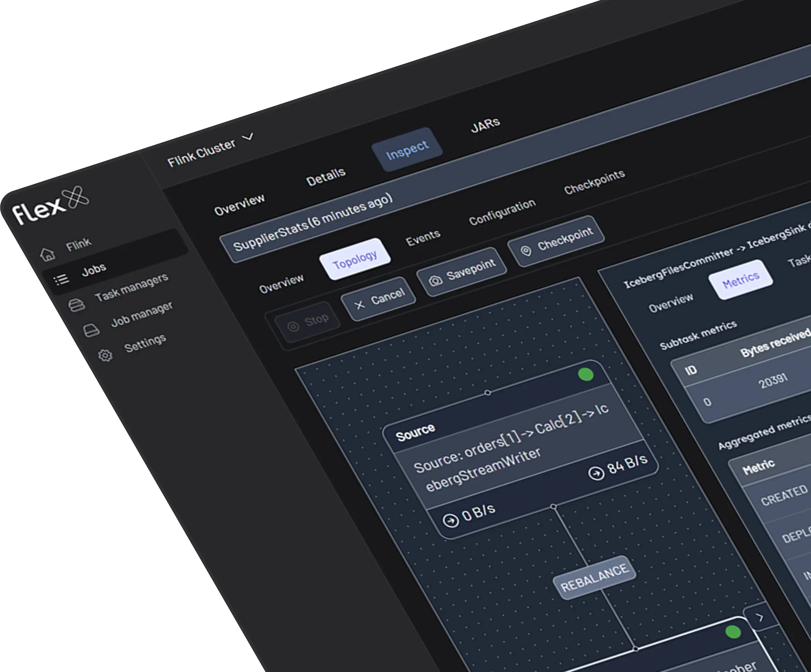Select the Metrics tab in side panel
Viewport: 811px width, 672px height.
(x=740, y=280)
